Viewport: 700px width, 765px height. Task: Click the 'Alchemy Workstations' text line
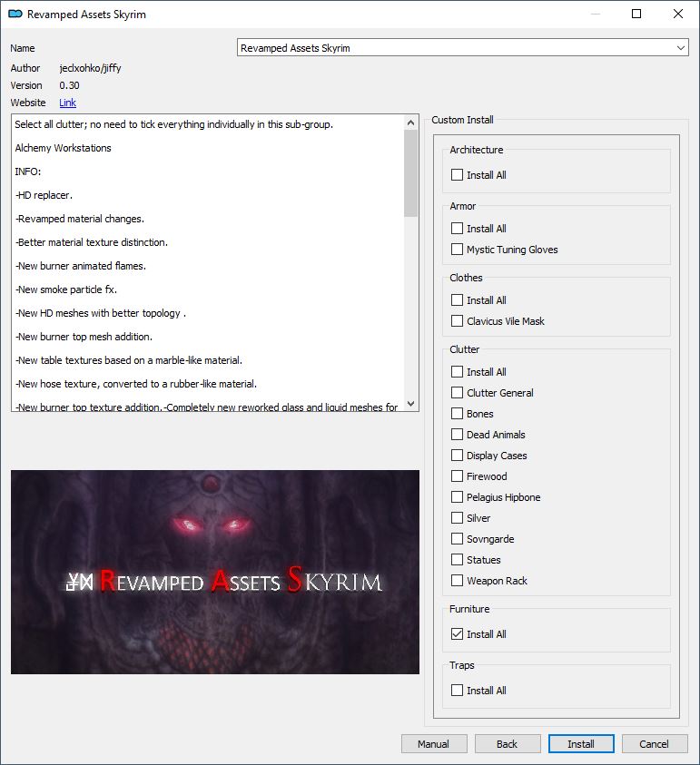coord(63,148)
